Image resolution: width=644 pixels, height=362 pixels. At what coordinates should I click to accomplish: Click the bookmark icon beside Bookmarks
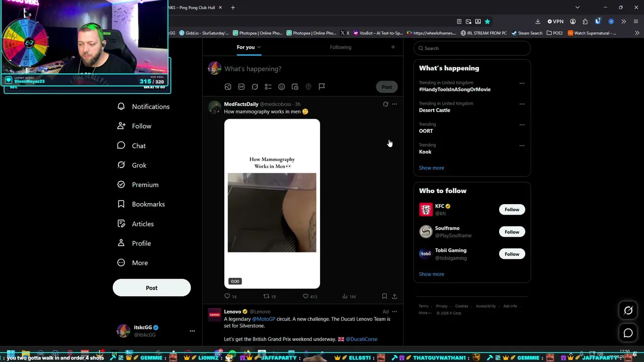(121, 204)
